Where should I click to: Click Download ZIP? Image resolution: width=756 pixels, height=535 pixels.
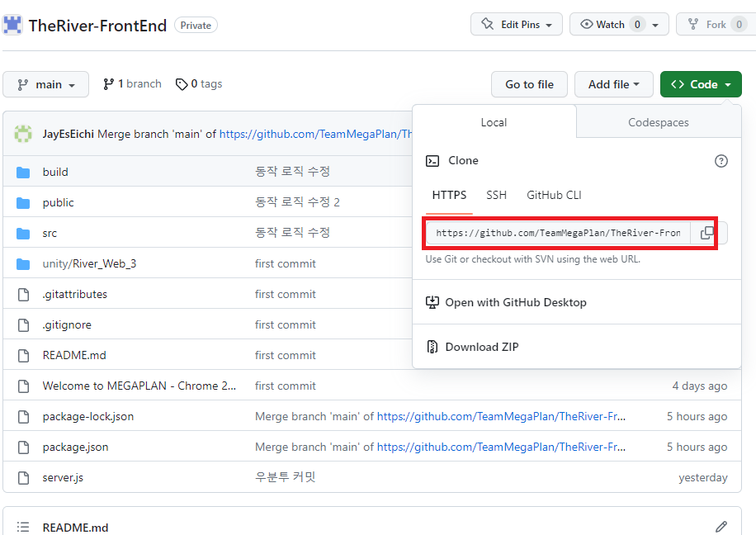click(x=482, y=347)
